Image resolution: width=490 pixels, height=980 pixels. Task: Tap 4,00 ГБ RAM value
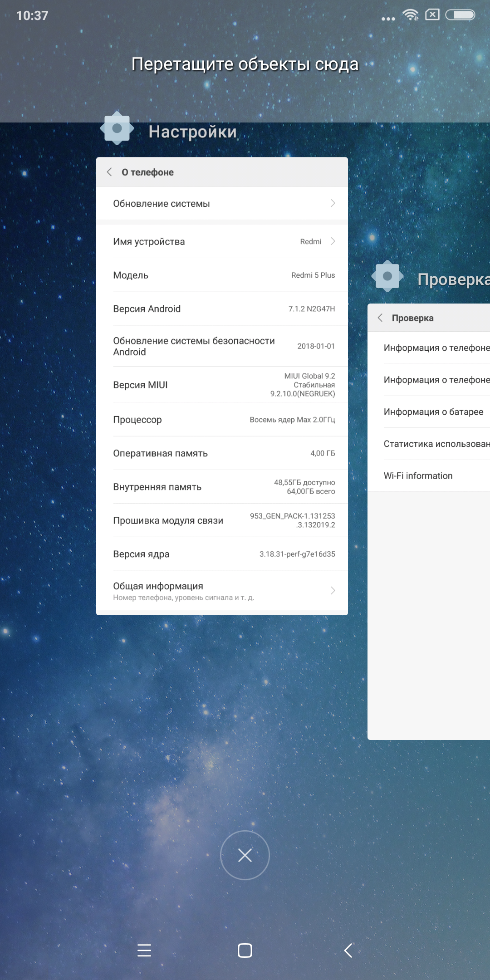323,453
